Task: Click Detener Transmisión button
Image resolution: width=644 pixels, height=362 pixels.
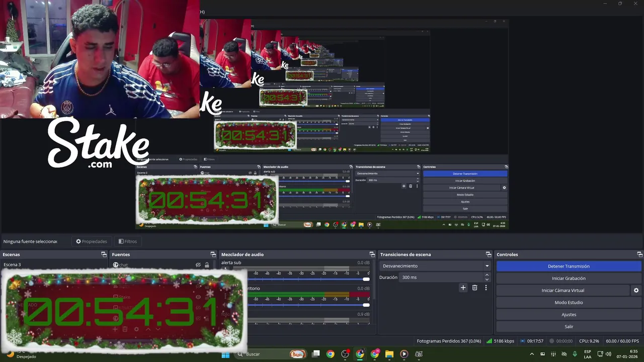Action: 569,266
